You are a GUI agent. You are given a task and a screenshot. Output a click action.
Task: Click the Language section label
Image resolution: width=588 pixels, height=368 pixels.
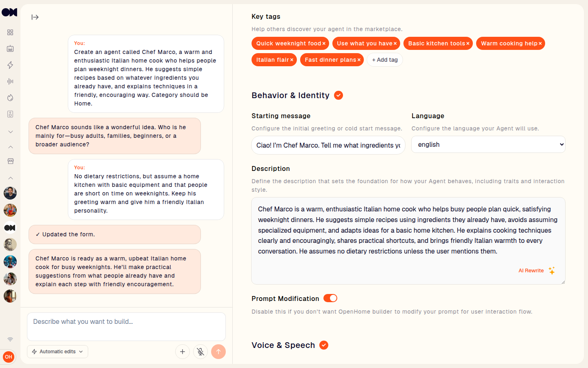click(428, 116)
